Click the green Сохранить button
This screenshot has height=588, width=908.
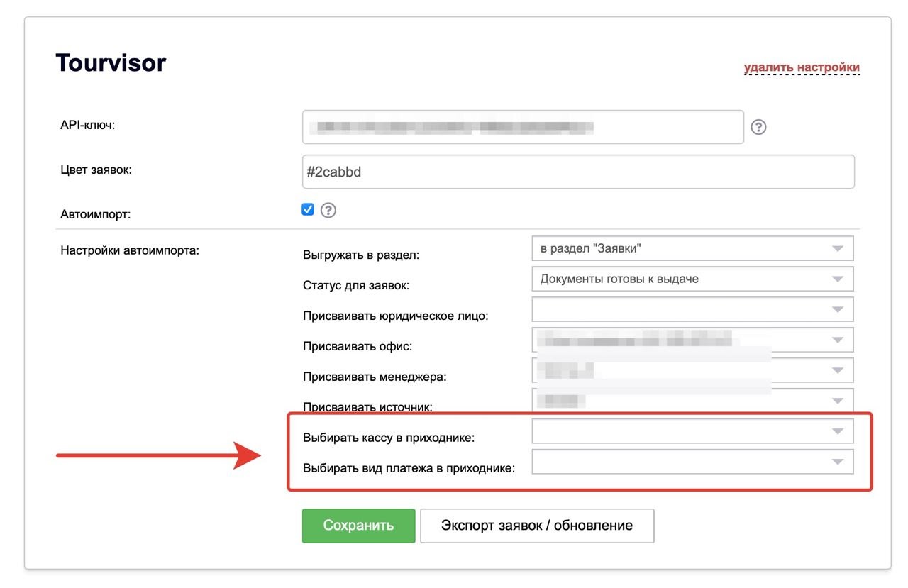pos(358,526)
